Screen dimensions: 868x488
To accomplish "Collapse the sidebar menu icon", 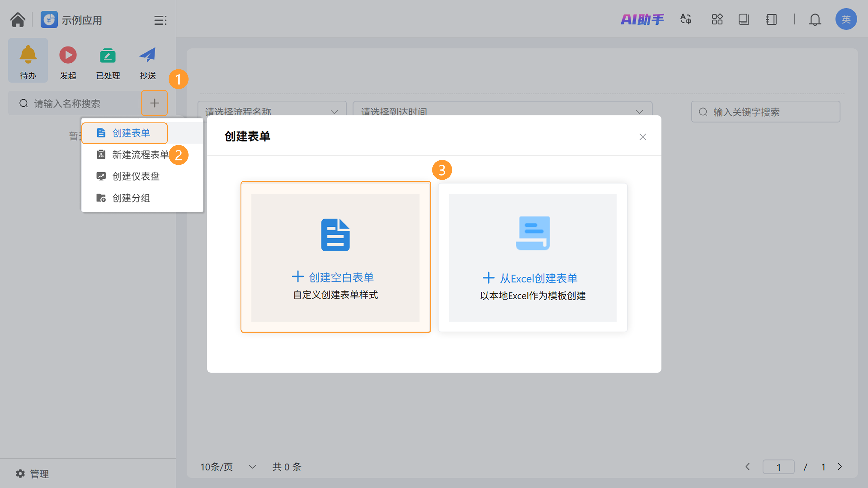I will coord(160,20).
